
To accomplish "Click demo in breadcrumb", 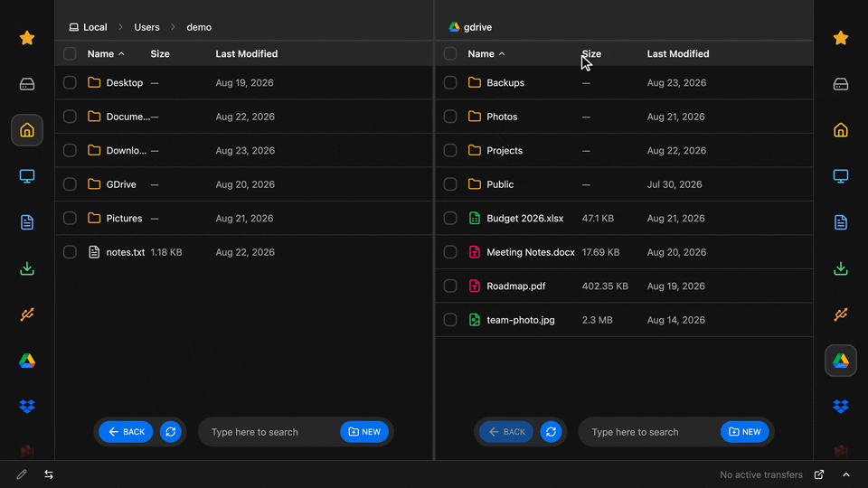I will 199,27.
